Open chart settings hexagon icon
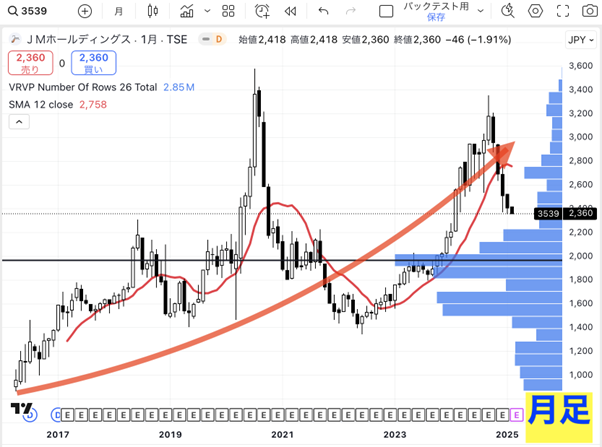The height and width of the screenshot is (447, 602). pyautogui.click(x=535, y=11)
